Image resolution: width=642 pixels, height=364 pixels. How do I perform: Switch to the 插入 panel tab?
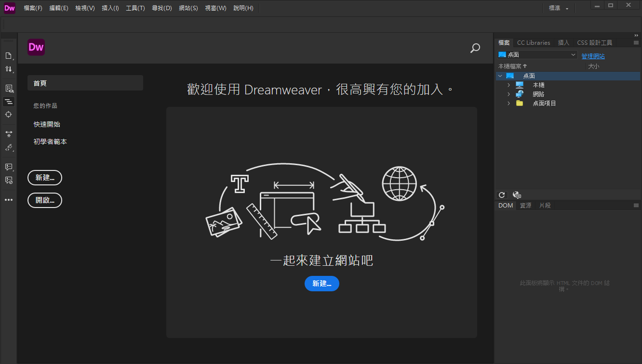[563, 43]
